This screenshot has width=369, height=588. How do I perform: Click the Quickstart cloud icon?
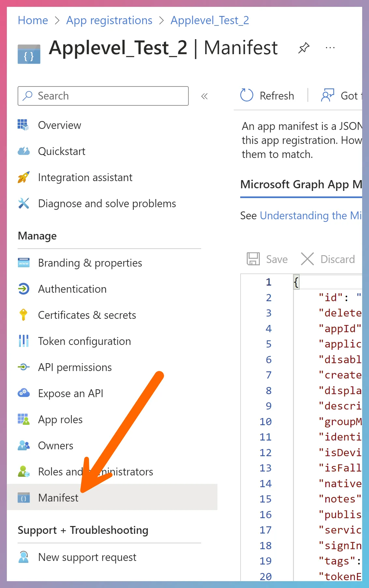pos(23,151)
